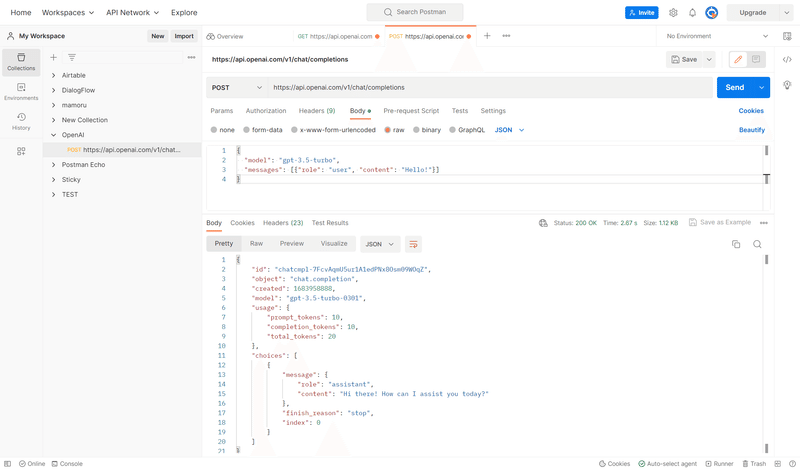Screen dimensions: 800x470
Task: Copy the response body
Action: click(x=736, y=244)
